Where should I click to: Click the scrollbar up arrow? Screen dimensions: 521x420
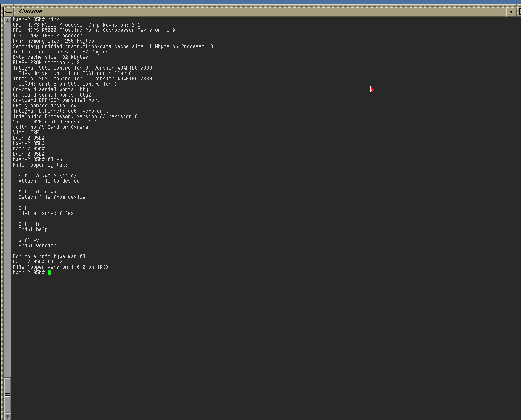tap(7, 20)
